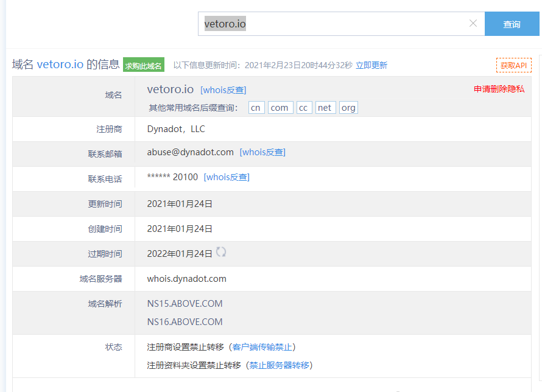Image resolution: width=542 pixels, height=392 pixels.
Task: Click whois反查 next to the domain name
Action: tap(223, 90)
